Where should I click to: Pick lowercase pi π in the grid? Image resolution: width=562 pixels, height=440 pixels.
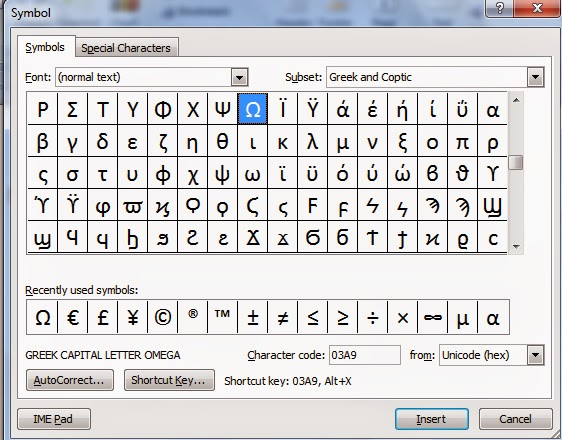tap(462, 141)
